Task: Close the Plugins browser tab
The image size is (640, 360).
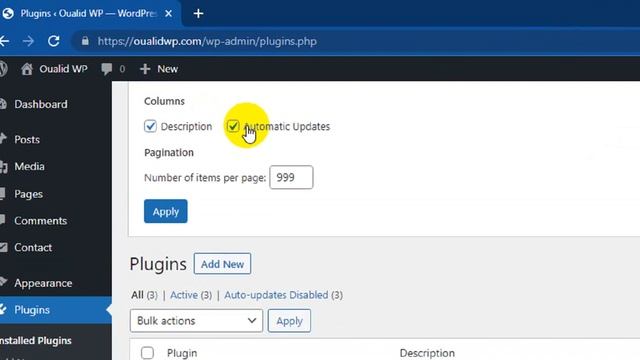Action: click(168, 13)
